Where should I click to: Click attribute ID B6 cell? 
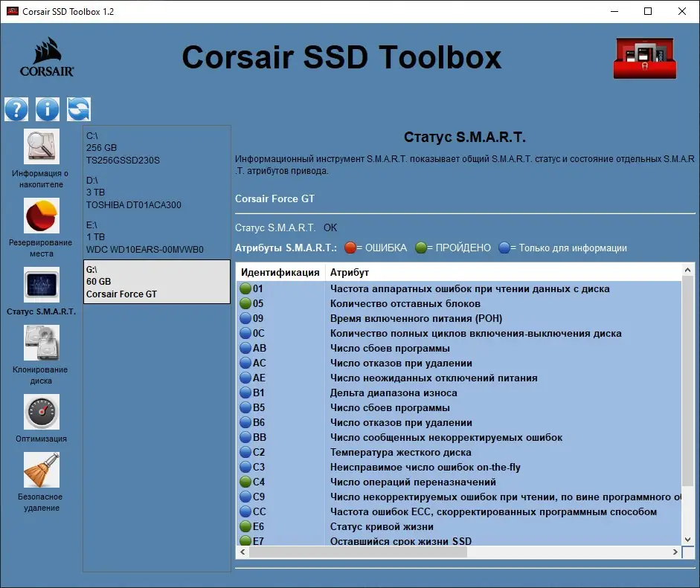coord(280,422)
